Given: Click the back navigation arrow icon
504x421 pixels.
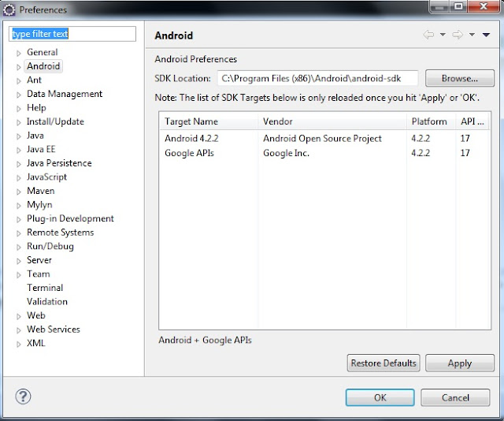Looking at the screenshot, I should 428,35.
